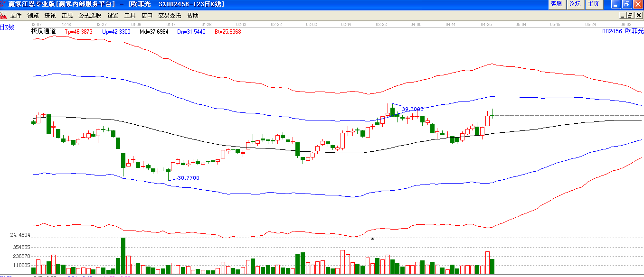This screenshot has width=644, height=277.
Task: Click the red 赢 icon in menu bar
Action: tap(3, 16)
